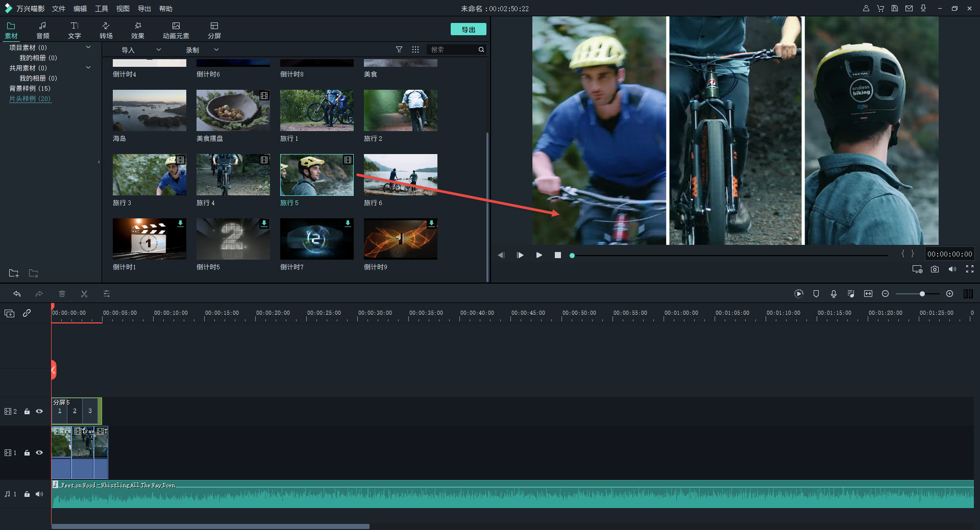The image size is (980, 530).
Task: Collapse the 项目素材 tree section
Action: 88,47
